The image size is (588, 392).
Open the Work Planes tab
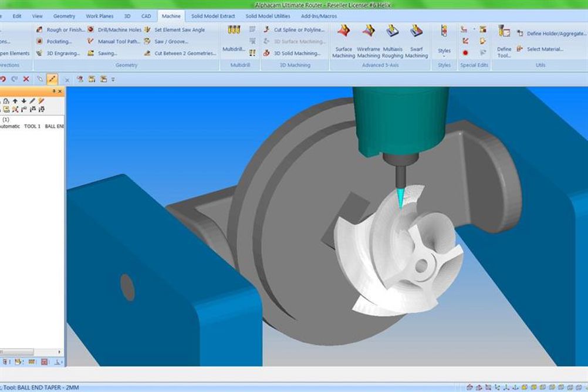[x=99, y=16]
